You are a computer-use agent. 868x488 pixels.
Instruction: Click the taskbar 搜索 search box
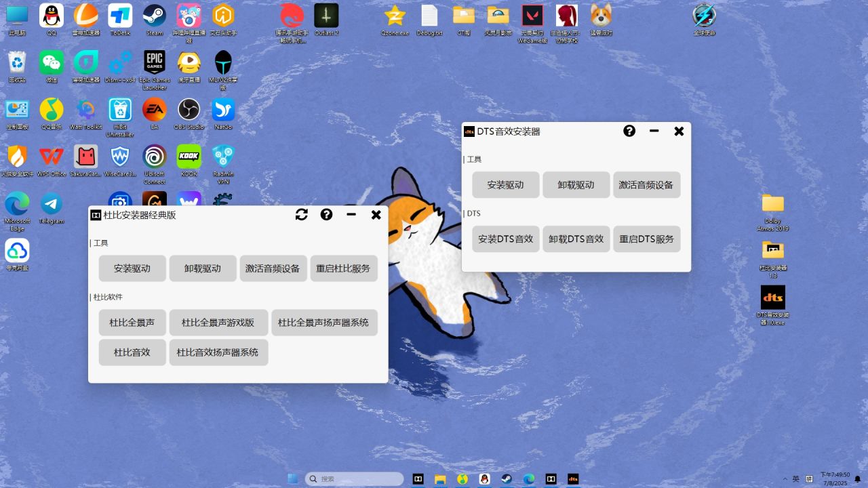355,479
